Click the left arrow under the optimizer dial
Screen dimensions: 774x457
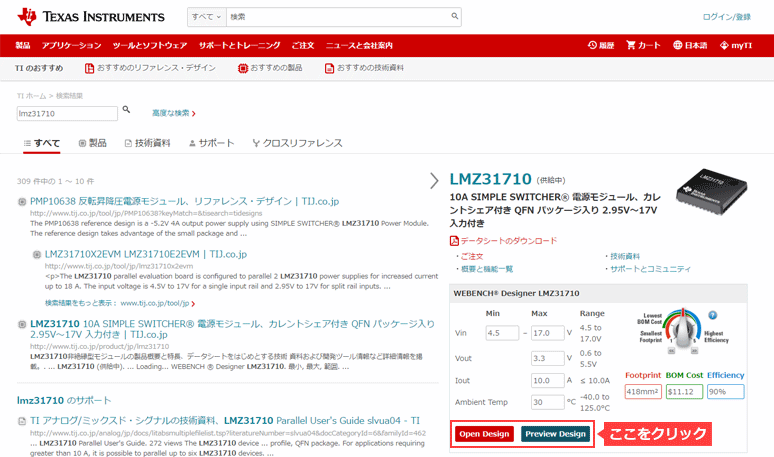point(671,350)
